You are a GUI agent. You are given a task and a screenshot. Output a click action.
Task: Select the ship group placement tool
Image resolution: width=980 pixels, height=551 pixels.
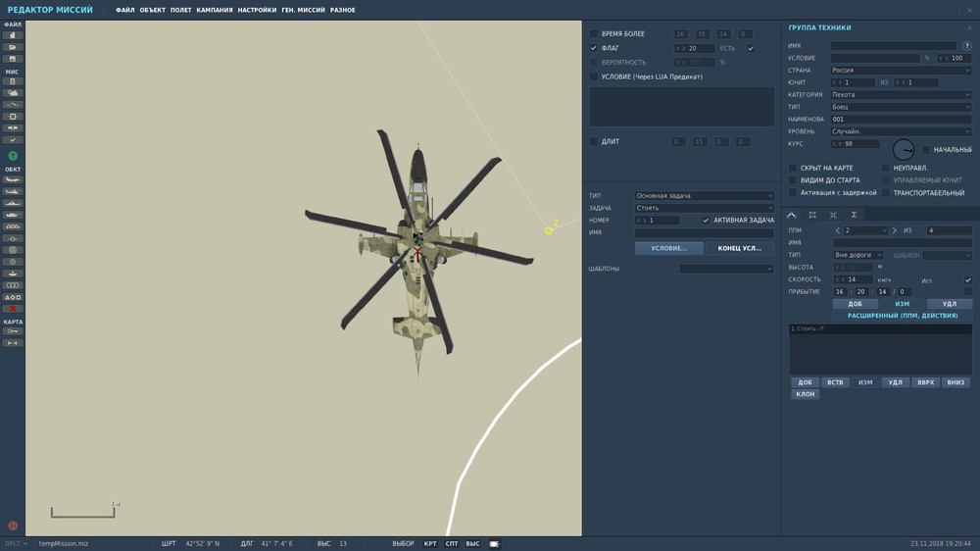coord(13,203)
